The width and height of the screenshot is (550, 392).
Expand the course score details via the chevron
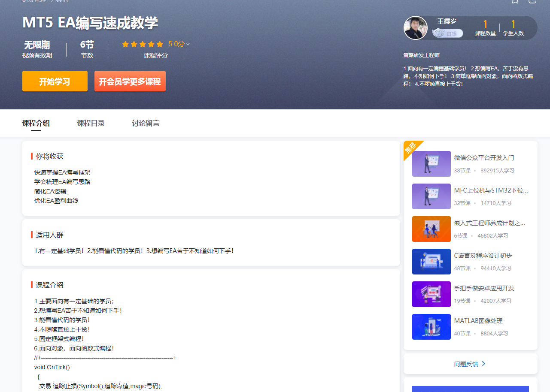click(x=187, y=44)
